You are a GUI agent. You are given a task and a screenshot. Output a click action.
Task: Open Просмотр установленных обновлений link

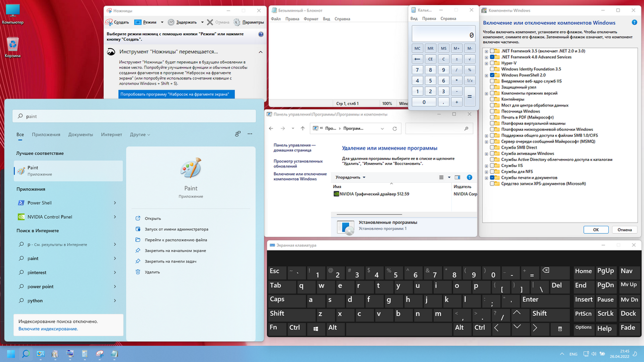point(298,163)
